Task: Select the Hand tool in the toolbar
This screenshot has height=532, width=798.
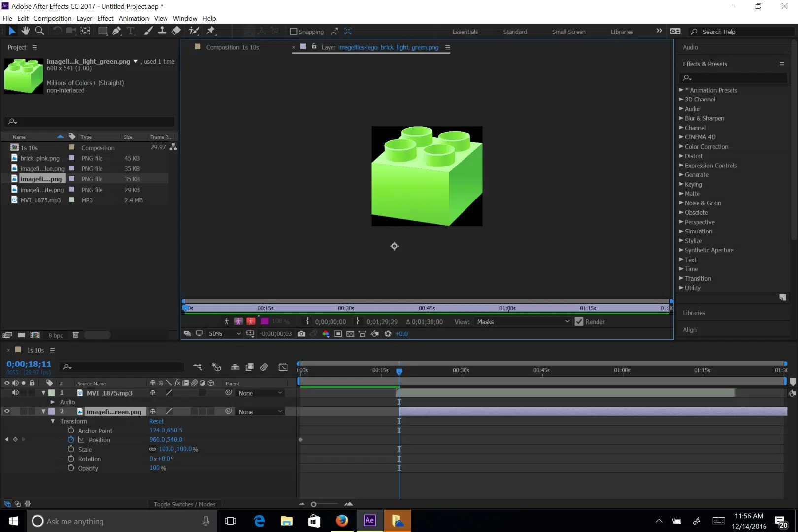Action: [x=26, y=31]
